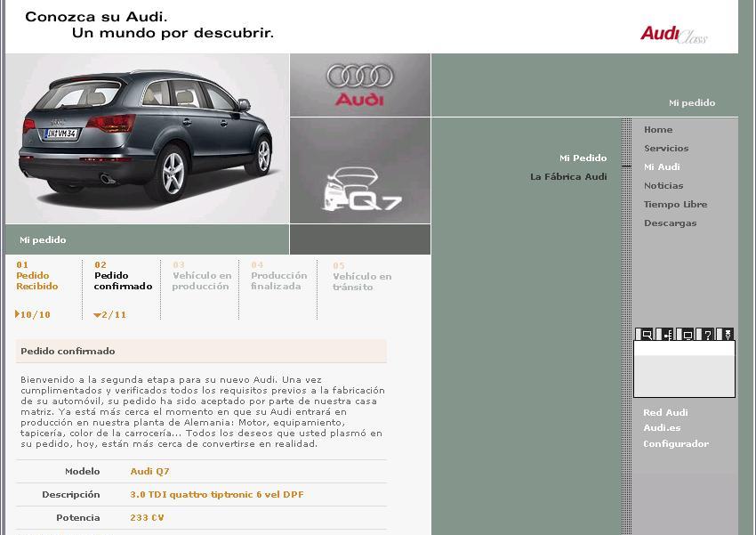Click the 3.0 TDI quattro description value

tap(216, 494)
